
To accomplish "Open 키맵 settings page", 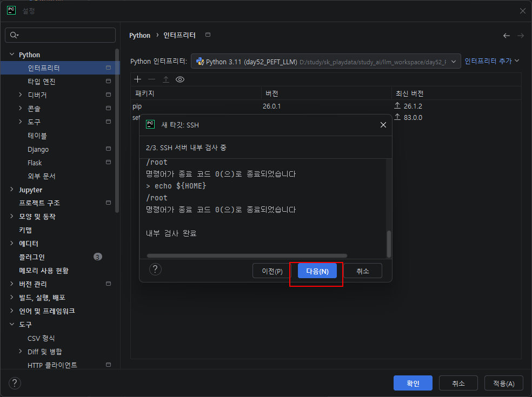I will point(60,230).
